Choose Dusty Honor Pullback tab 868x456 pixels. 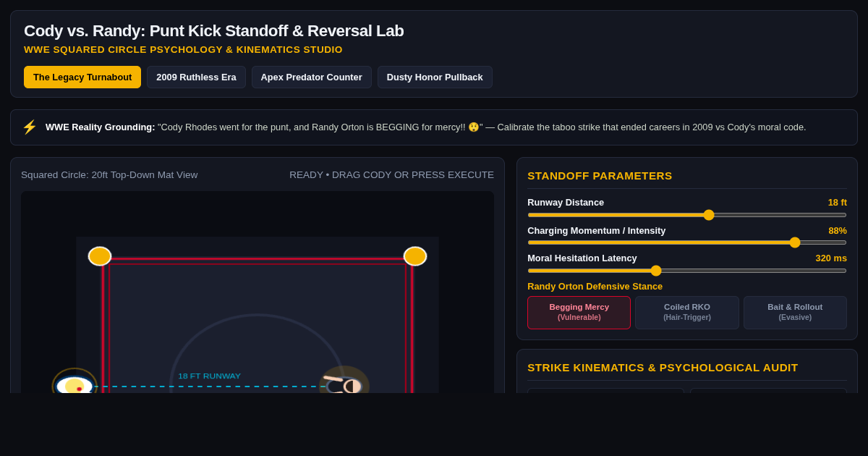click(x=435, y=77)
